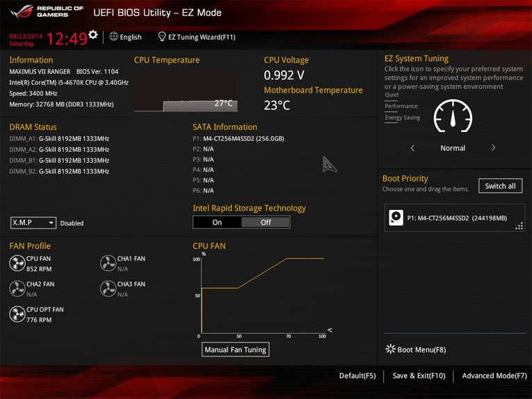This screenshot has height=399, width=532.
Task: Click the 852 RPM CPU fan speed
Action: point(39,269)
